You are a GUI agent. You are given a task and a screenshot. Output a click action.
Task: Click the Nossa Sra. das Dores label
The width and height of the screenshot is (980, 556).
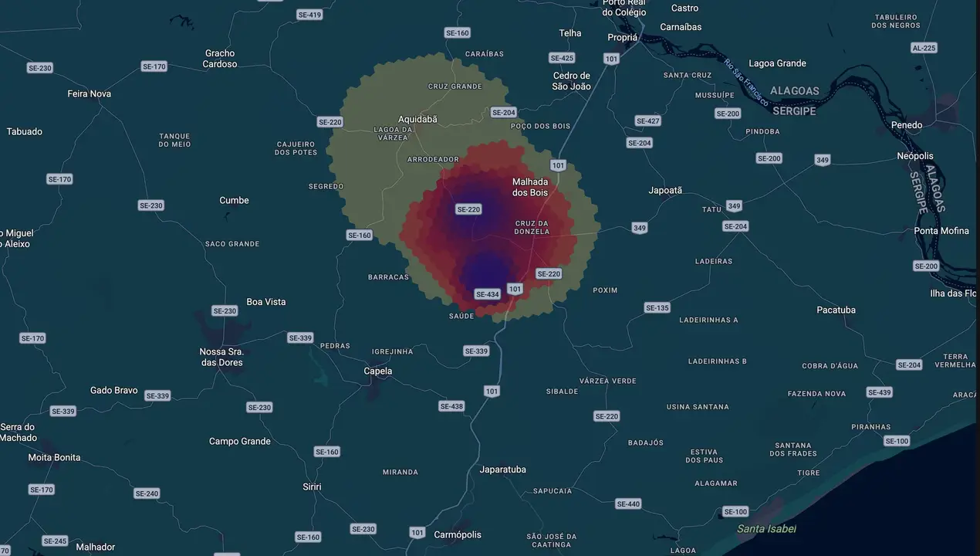pyautogui.click(x=221, y=357)
